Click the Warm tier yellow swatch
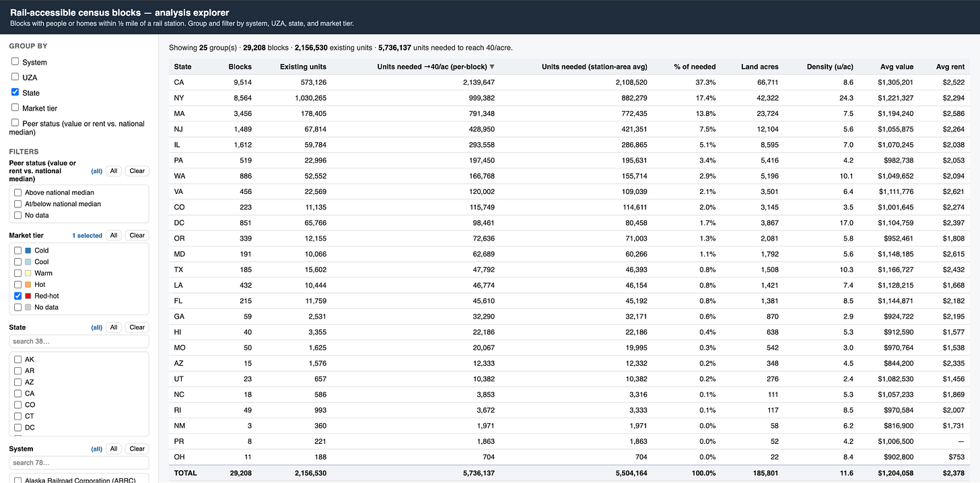The height and width of the screenshot is (483, 980). point(28,273)
